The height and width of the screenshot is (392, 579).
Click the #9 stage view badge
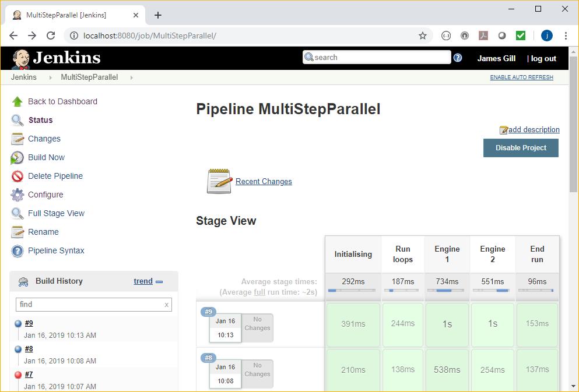point(208,312)
